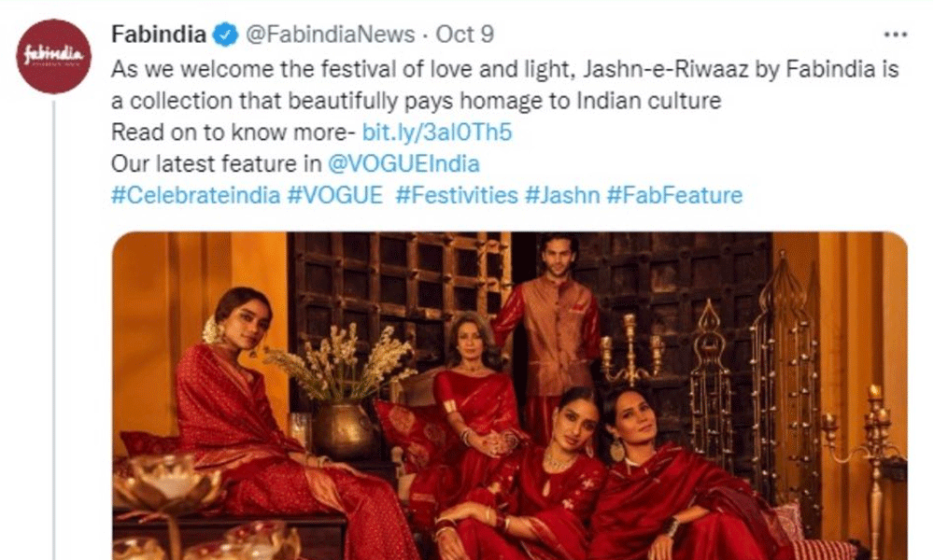934x560 pixels.
Task: Open the tweet's attached photo
Action: [x=510, y=396]
